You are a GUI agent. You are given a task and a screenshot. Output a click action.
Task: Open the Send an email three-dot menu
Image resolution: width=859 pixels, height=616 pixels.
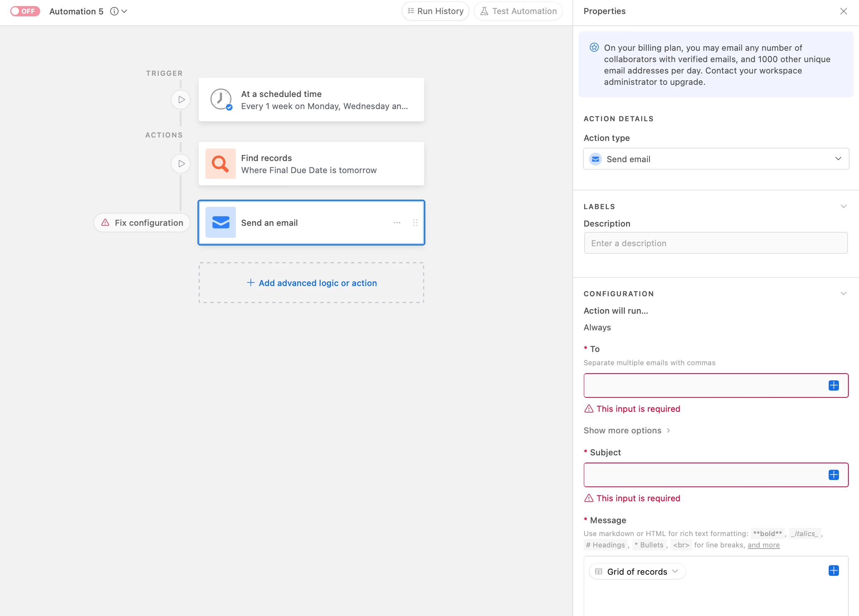(397, 223)
